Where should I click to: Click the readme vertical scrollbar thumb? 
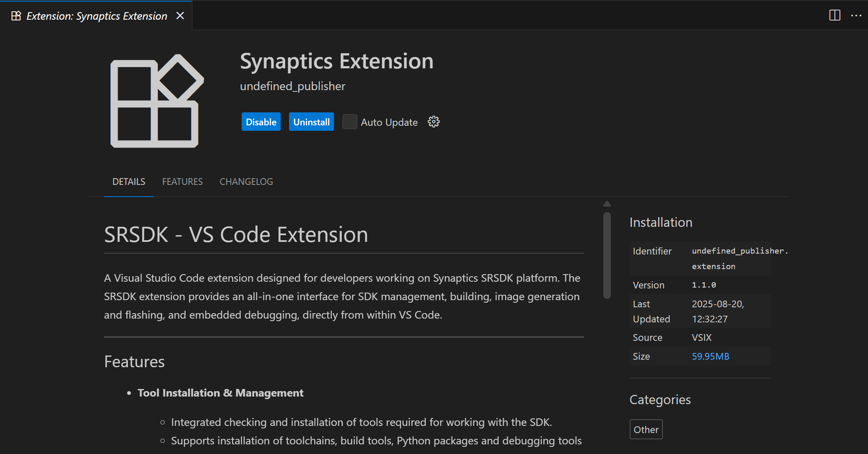[607, 255]
